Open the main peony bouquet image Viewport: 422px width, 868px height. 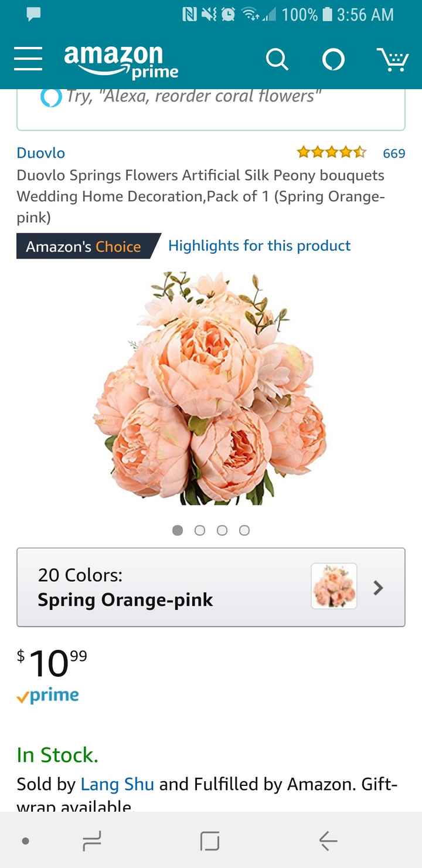[x=210, y=388]
